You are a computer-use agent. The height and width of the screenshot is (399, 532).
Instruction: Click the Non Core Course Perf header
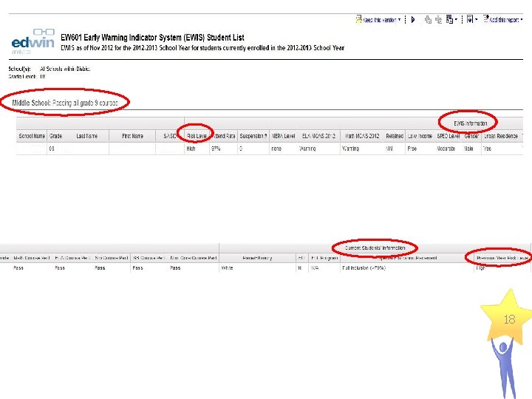click(194, 258)
